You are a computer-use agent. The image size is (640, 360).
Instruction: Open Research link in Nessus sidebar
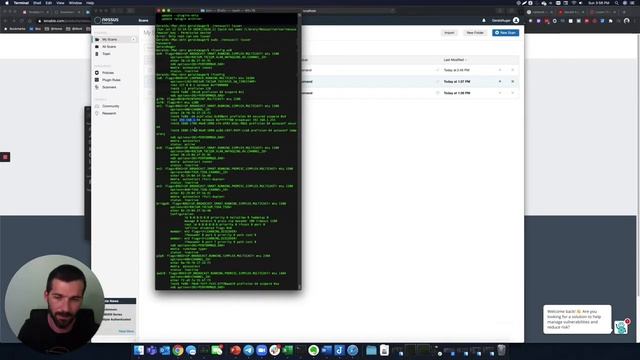tap(109, 113)
